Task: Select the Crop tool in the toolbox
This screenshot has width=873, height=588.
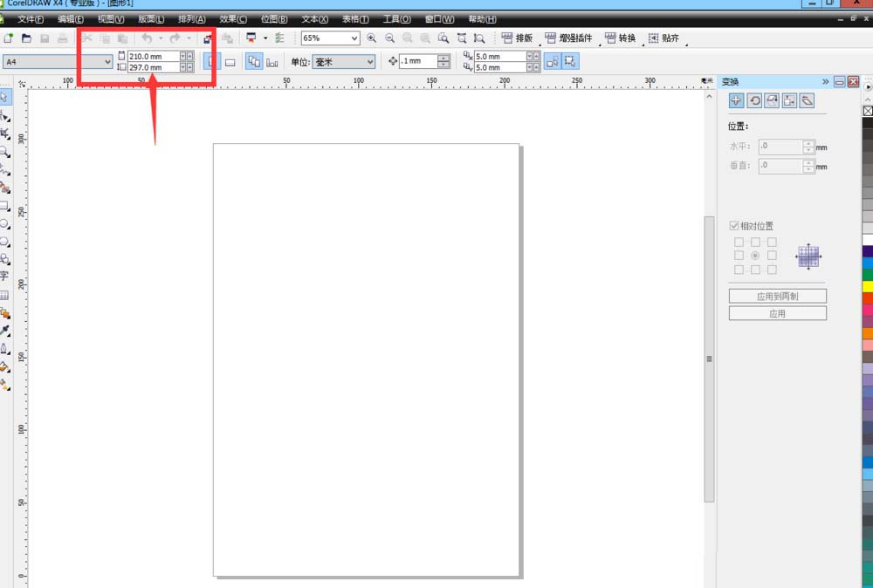Action: [5, 133]
